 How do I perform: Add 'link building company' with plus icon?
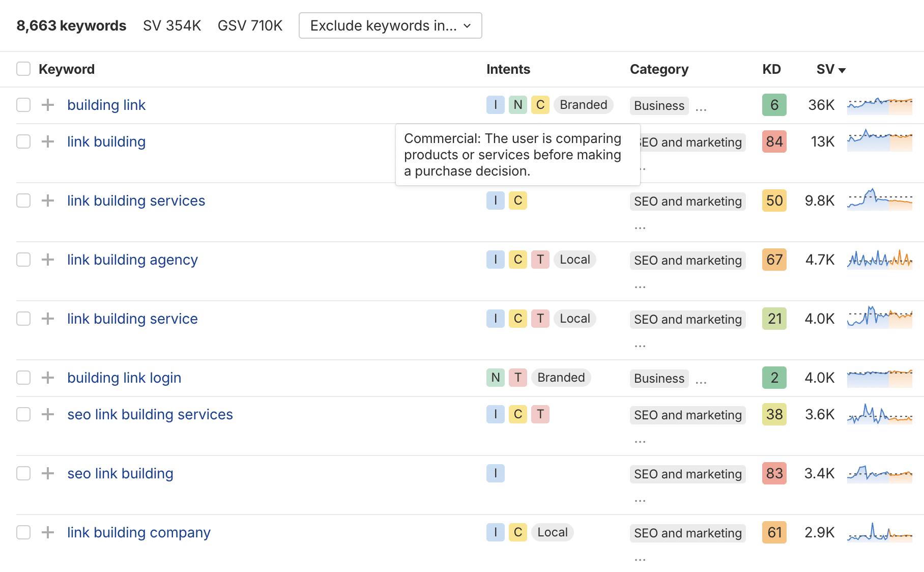48,532
